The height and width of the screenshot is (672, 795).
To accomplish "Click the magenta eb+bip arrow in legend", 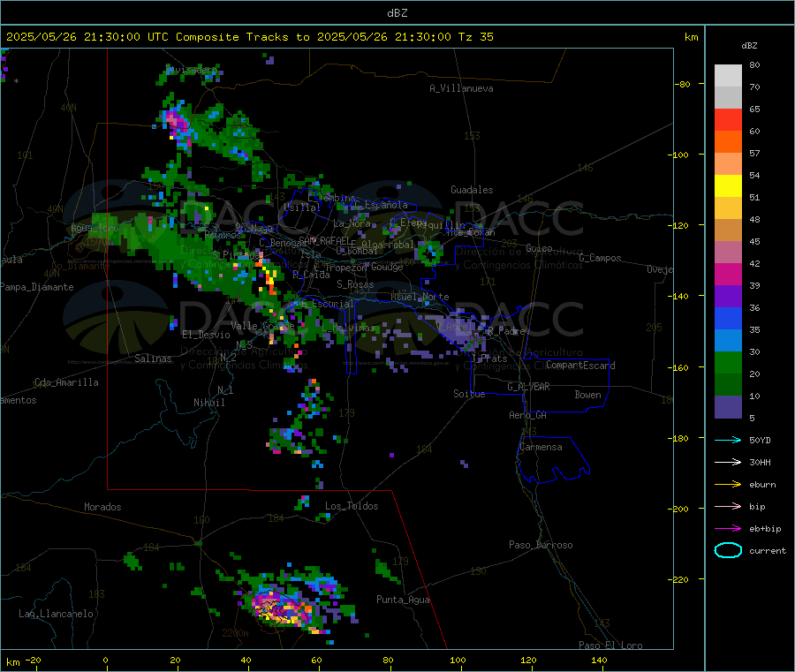I will tap(728, 529).
